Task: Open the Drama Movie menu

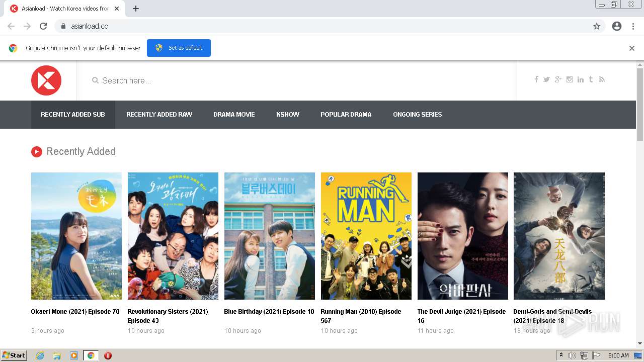Action: 234,115
